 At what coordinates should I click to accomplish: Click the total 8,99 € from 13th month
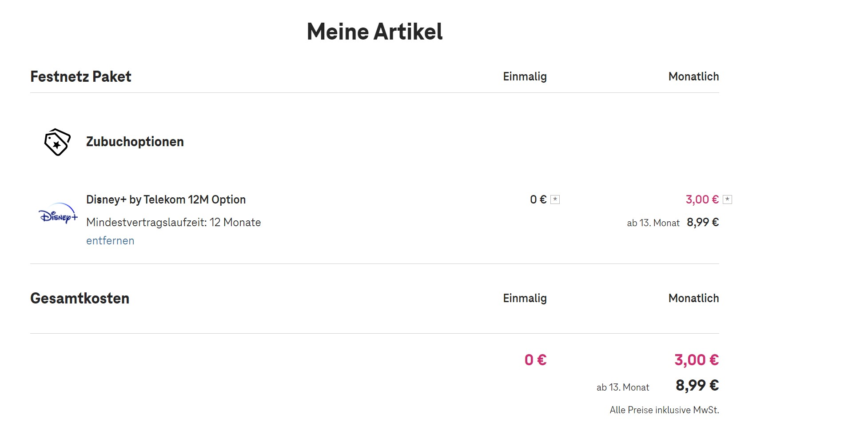697,385
